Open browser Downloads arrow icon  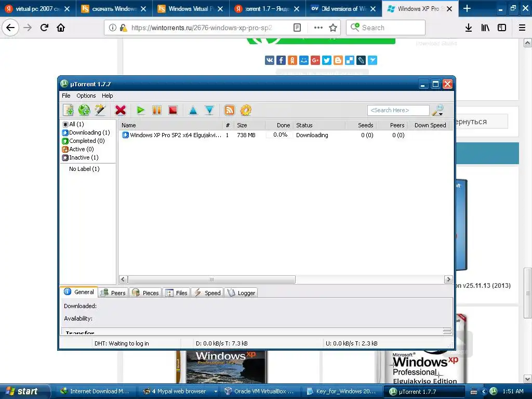(x=469, y=28)
